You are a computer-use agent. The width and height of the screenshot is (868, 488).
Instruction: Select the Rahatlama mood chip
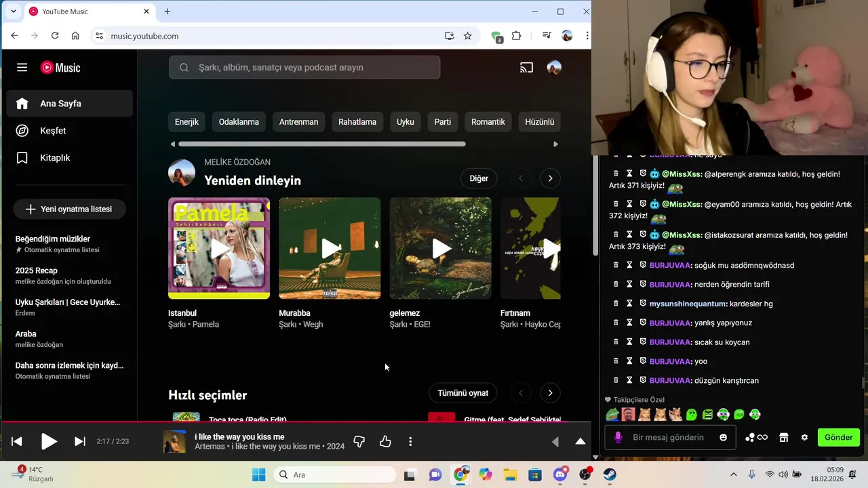tap(357, 122)
